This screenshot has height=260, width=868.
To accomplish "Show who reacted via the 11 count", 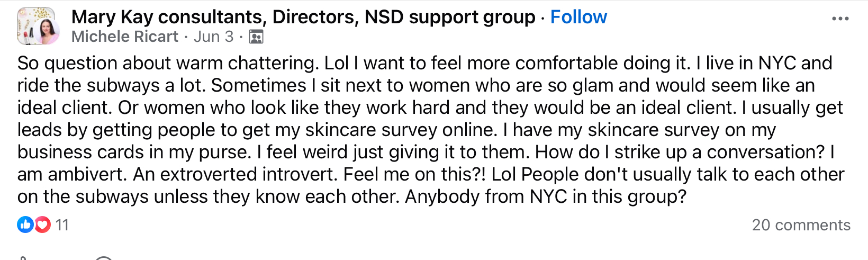I will [62, 225].
